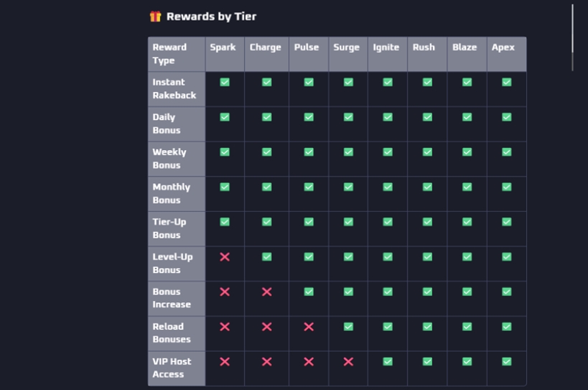Click the green check for Level-Up Bonus under Charge

tap(266, 257)
